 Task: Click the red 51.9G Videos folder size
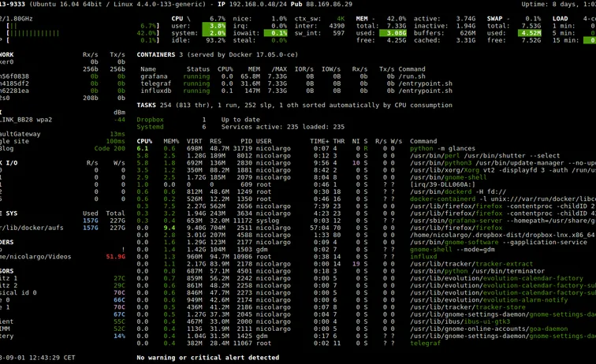click(115, 256)
